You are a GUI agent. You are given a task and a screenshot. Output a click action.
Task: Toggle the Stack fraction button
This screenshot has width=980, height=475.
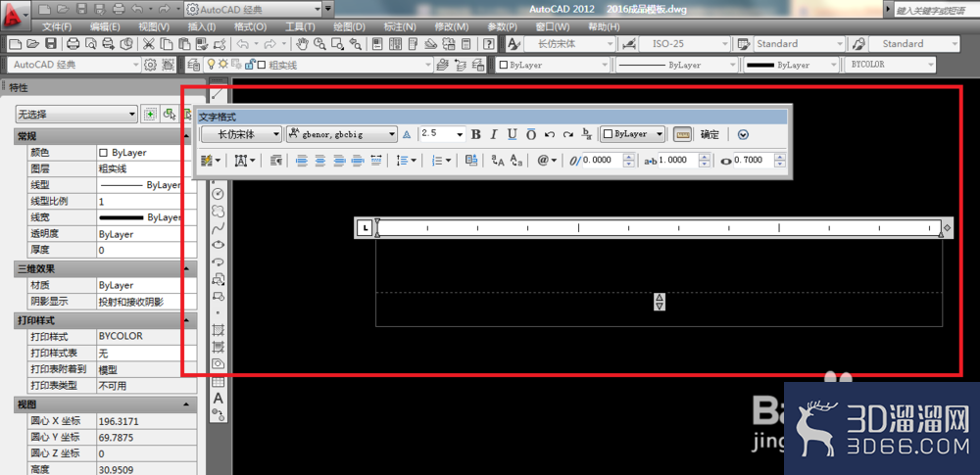tap(587, 134)
